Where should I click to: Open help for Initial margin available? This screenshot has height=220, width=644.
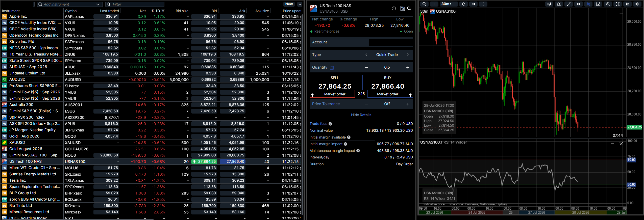pos(349,137)
